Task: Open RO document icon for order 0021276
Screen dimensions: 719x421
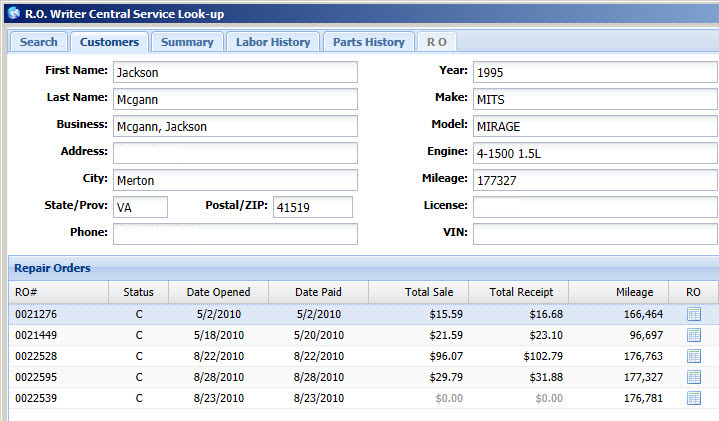Action: point(694,314)
